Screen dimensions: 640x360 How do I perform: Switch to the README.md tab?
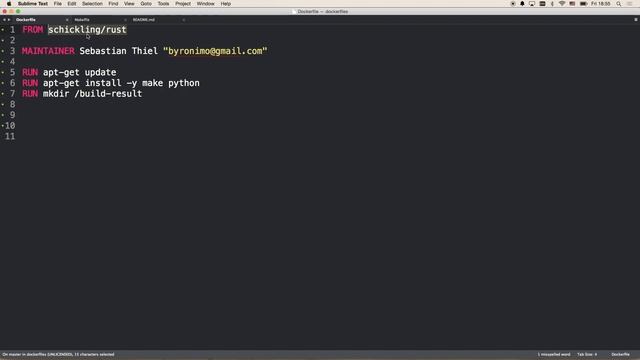pos(144,20)
